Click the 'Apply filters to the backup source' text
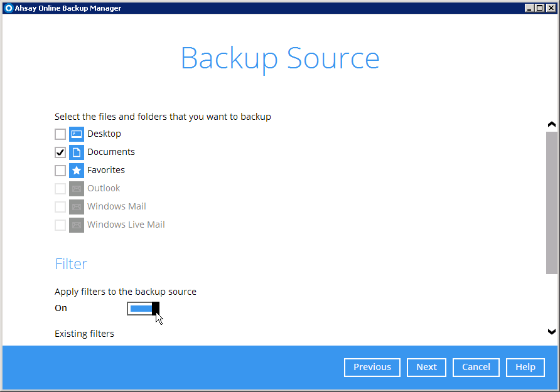Image resolution: width=560 pixels, height=392 pixels. [x=126, y=292]
